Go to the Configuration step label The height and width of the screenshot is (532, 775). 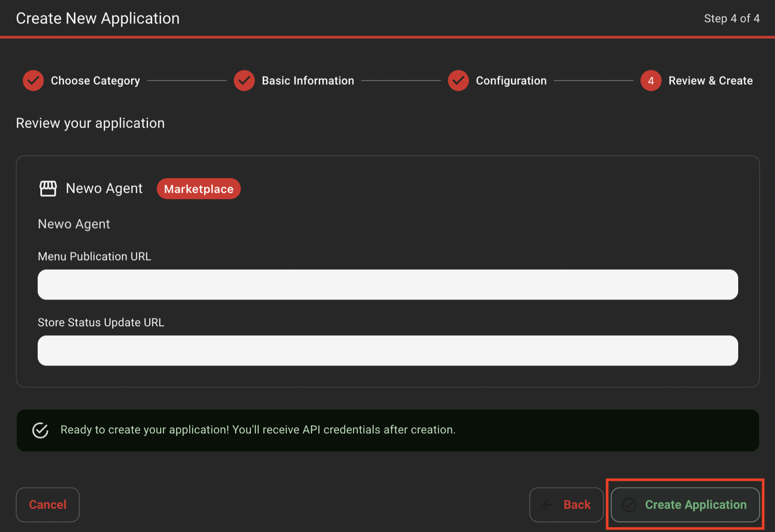pos(511,81)
